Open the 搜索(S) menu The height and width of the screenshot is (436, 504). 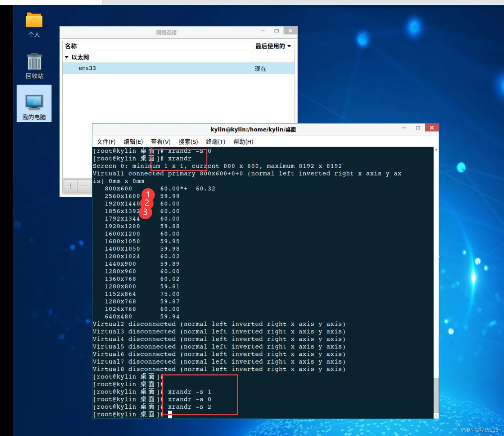[x=188, y=141]
